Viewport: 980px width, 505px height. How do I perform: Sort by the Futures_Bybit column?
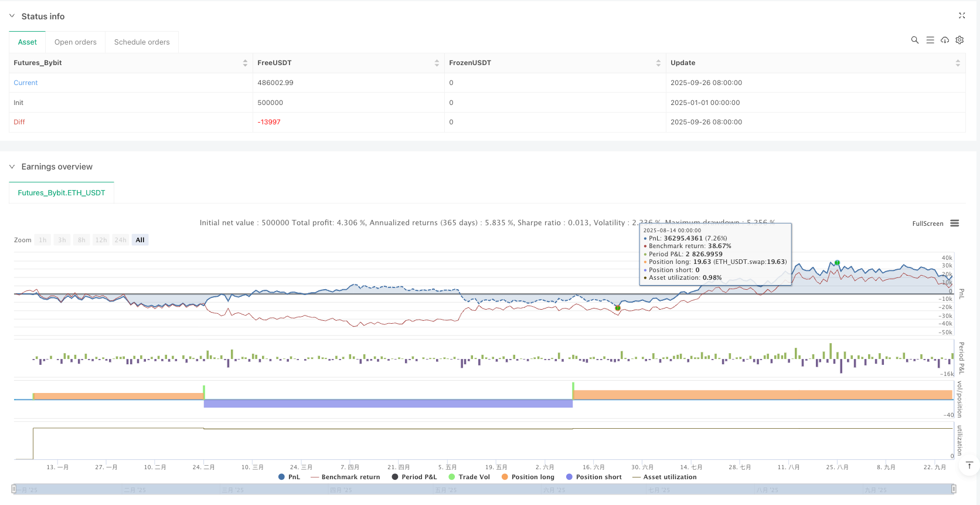tap(245, 63)
